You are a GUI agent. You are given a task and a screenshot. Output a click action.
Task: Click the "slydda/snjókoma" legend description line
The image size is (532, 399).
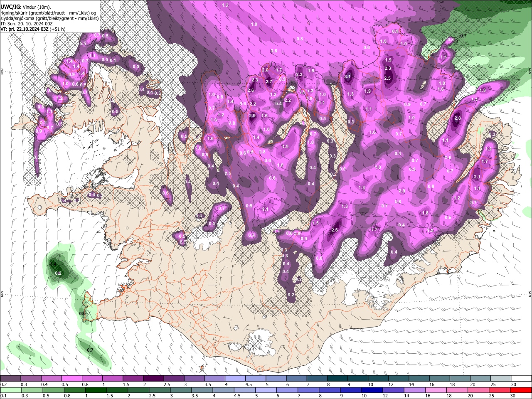[49, 18]
